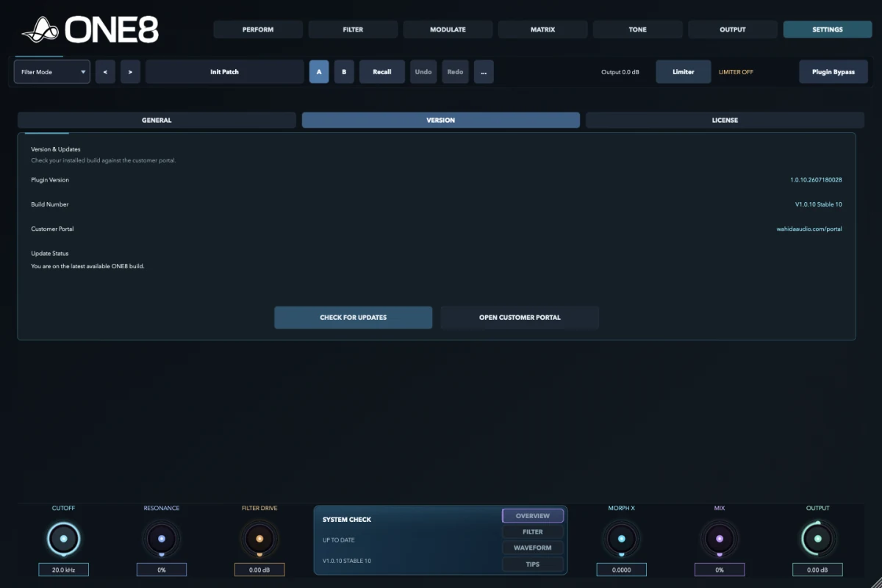This screenshot has width=882, height=588.
Task: Click the RESONANCE knob
Action: click(x=162, y=539)
